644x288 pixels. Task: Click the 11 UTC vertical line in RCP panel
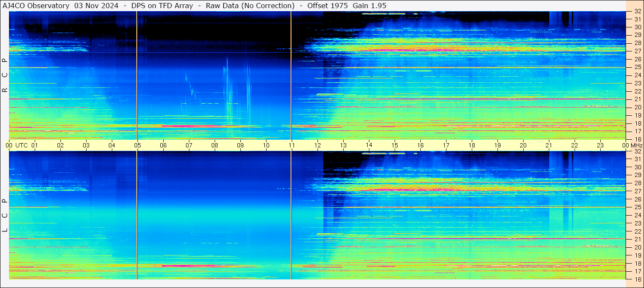(x=291, y=75)
